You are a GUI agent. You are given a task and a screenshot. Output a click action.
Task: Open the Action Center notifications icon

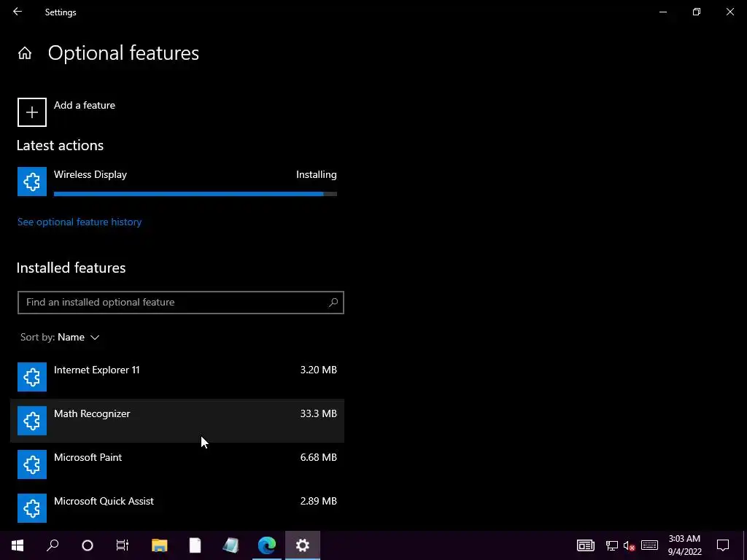tap(723, 545)
